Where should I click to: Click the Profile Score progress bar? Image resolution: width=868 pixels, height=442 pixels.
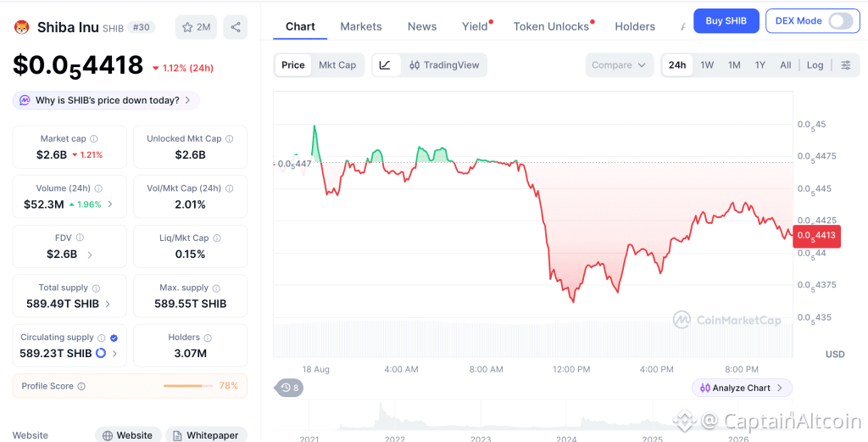187,386
